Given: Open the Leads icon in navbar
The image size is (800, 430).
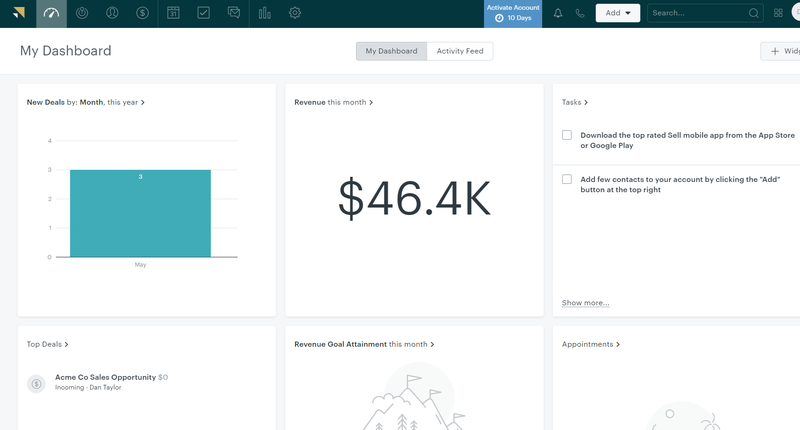Looking at the screenshot, I should [x=82, y=13].
